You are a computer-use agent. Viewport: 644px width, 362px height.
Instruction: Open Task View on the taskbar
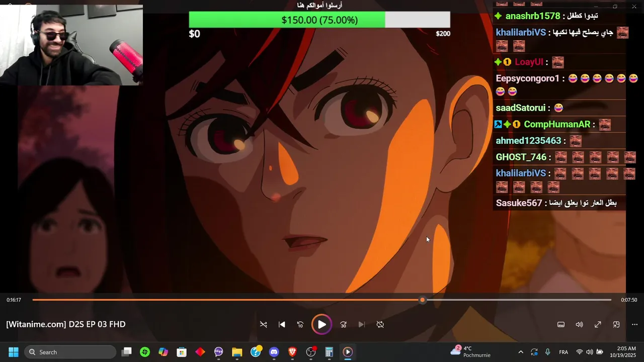127,352
